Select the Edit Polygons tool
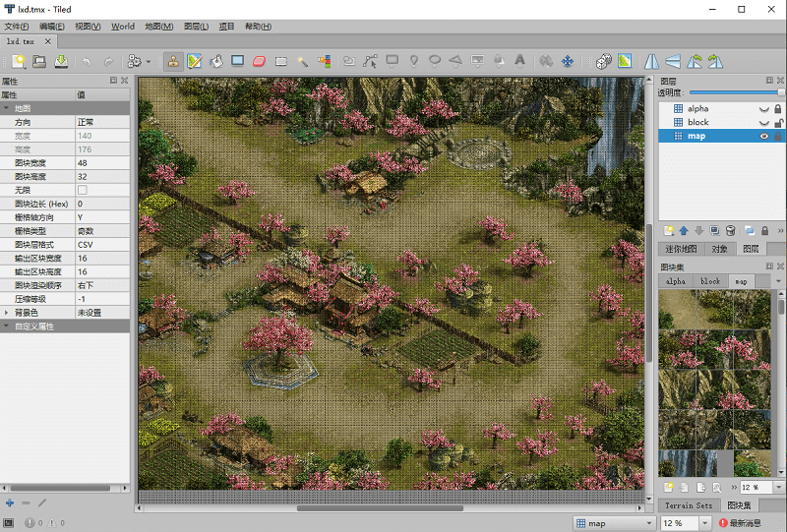 (x=371, y=61)
